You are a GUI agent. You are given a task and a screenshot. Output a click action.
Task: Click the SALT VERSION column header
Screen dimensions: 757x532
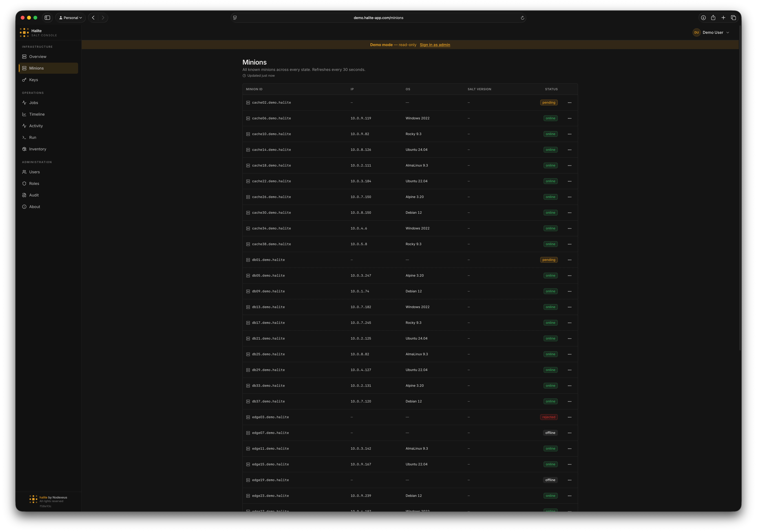[x=479, y=89]
